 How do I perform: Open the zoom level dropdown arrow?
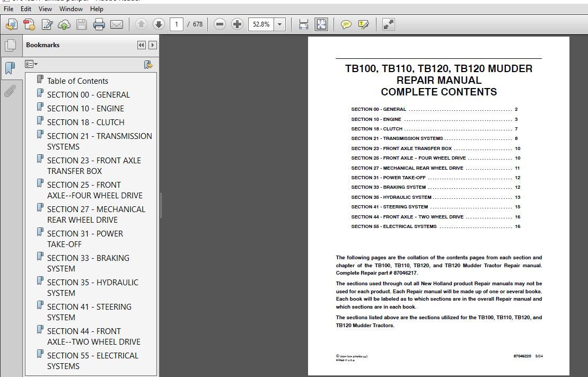click(x=279, y=24)
